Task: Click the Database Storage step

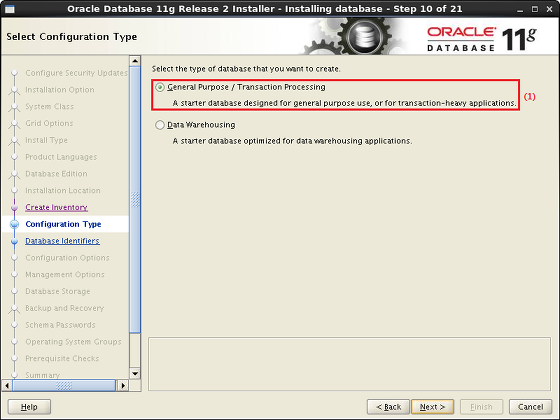Action: point(58,291)
